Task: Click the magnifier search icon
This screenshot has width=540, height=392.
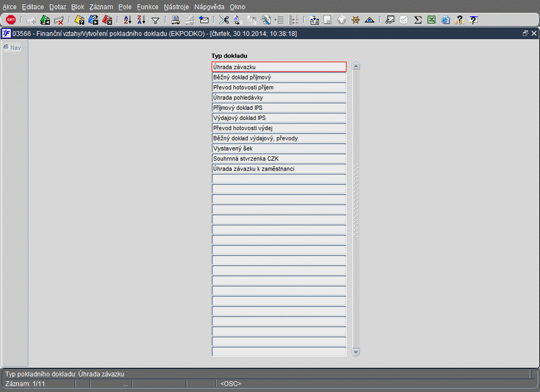Action: (265, 20)
